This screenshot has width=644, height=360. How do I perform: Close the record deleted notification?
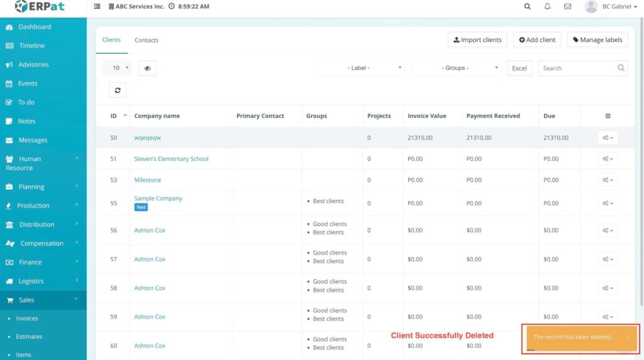(x=627, y=338)
